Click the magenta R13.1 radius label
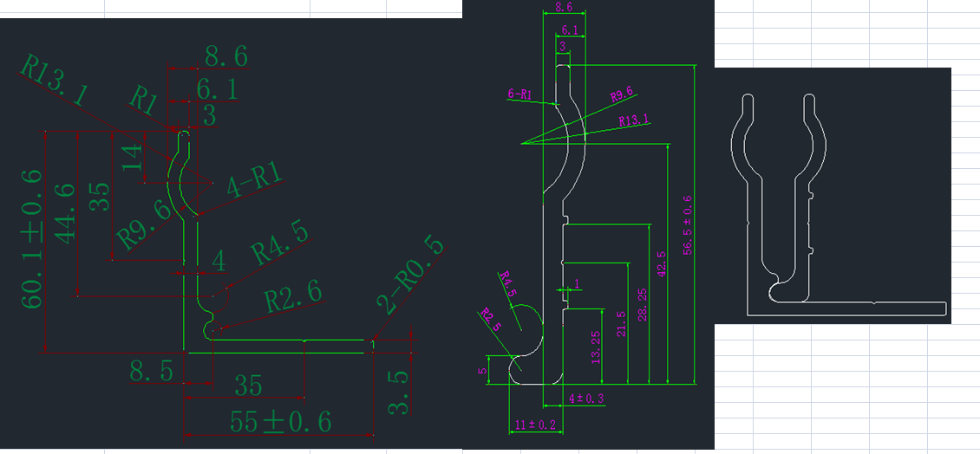The height and width of the screenshot is (454, 980). click(634, 120)
